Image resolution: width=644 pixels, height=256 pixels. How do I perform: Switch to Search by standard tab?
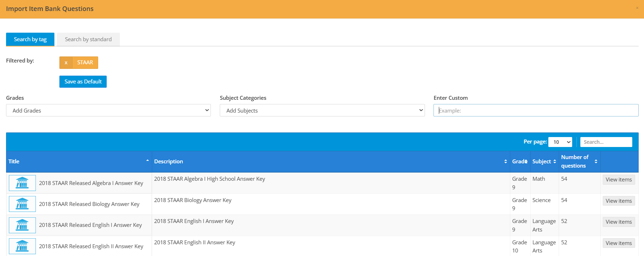point(88,39)
